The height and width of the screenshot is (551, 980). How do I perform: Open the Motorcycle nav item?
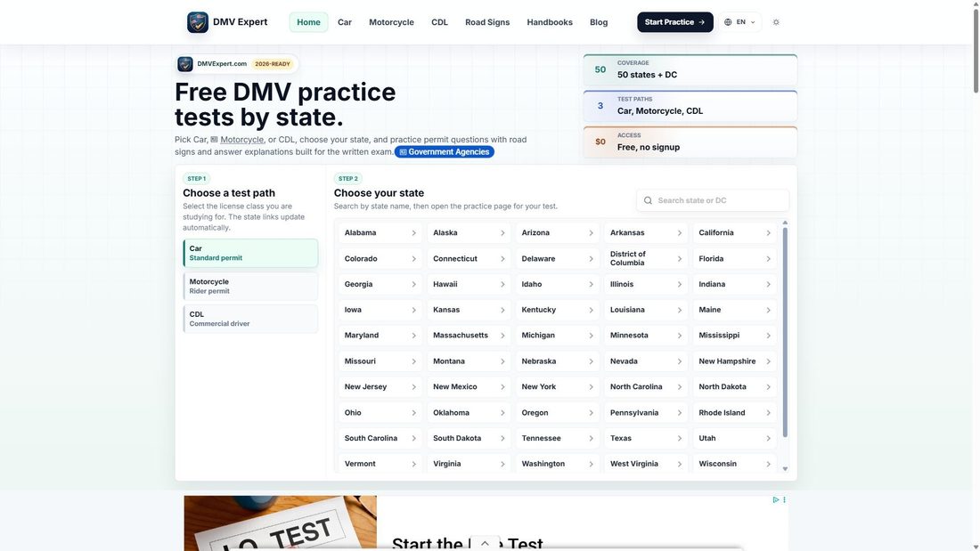(391, 22)
